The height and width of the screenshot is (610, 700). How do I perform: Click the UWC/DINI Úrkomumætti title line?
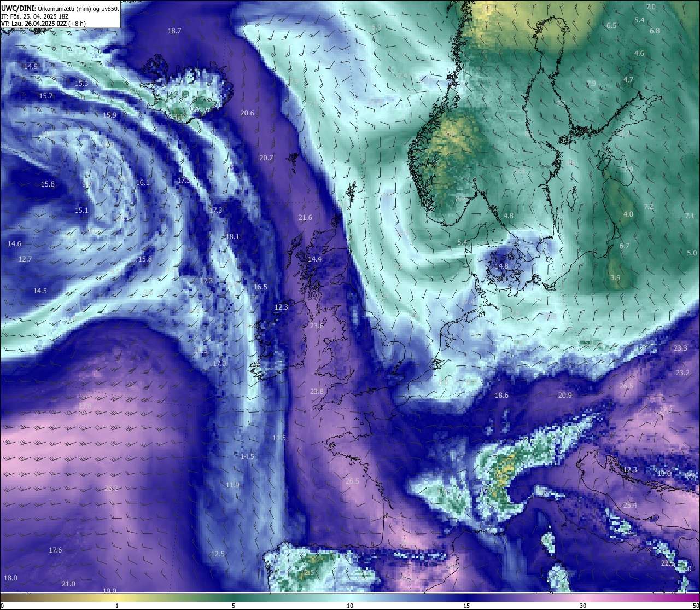[60, 8]
